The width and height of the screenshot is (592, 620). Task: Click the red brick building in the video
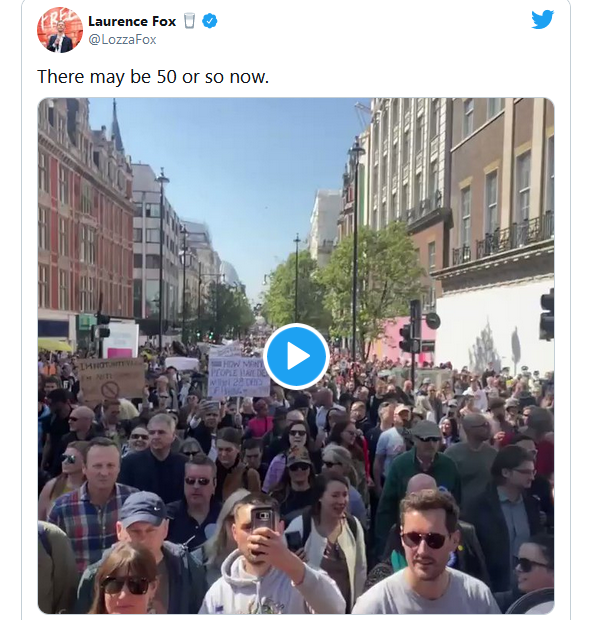point(85,221)
